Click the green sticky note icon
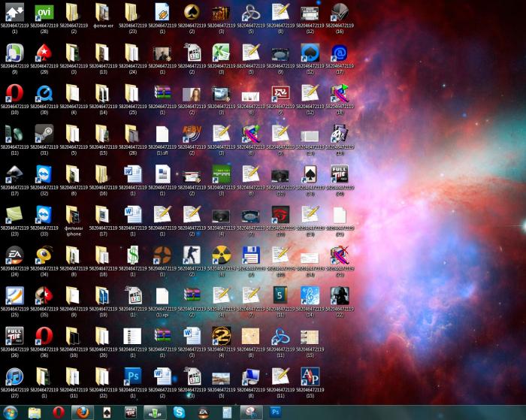 [15, 215]
